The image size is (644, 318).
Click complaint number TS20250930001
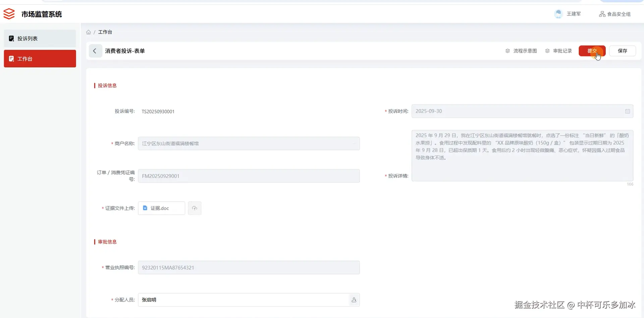click(158, 111)
